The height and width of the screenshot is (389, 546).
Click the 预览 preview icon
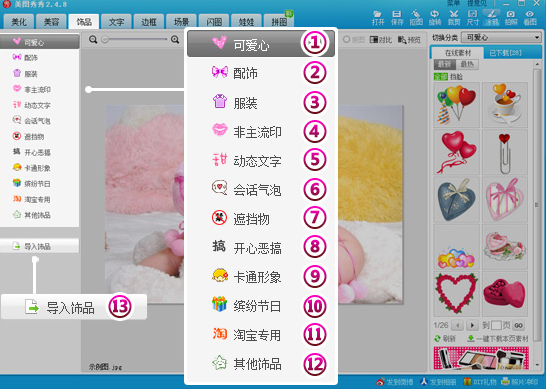pos(409,40)
